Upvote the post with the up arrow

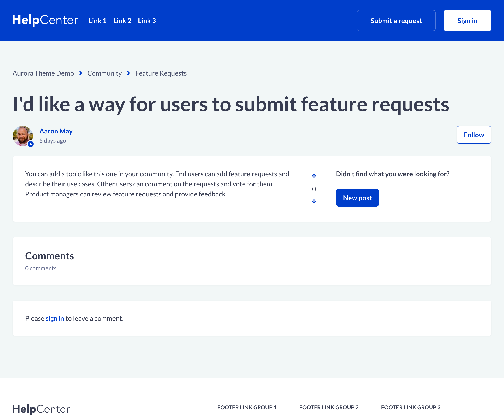pos(314,176)
